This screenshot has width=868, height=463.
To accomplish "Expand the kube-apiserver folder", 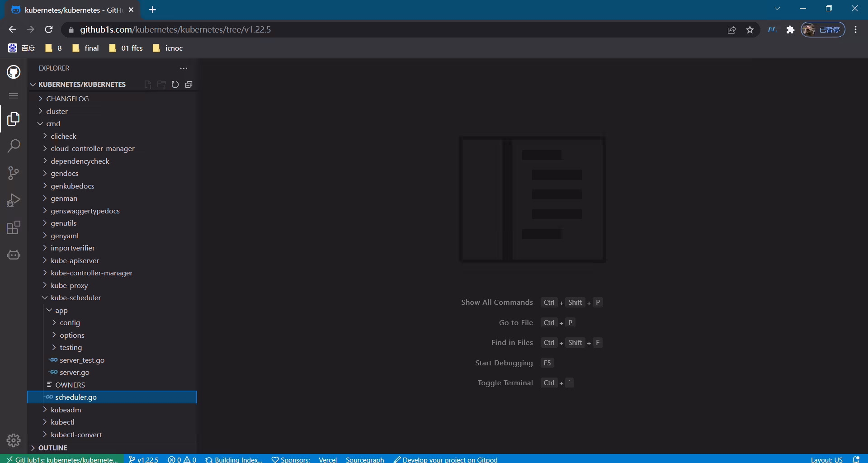I will point(75,260).
